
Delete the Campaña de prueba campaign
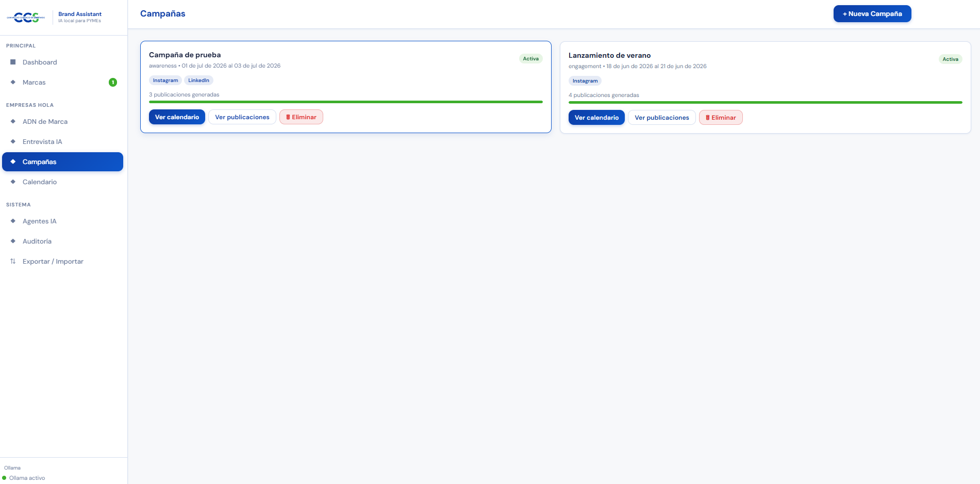coord(301,117)
